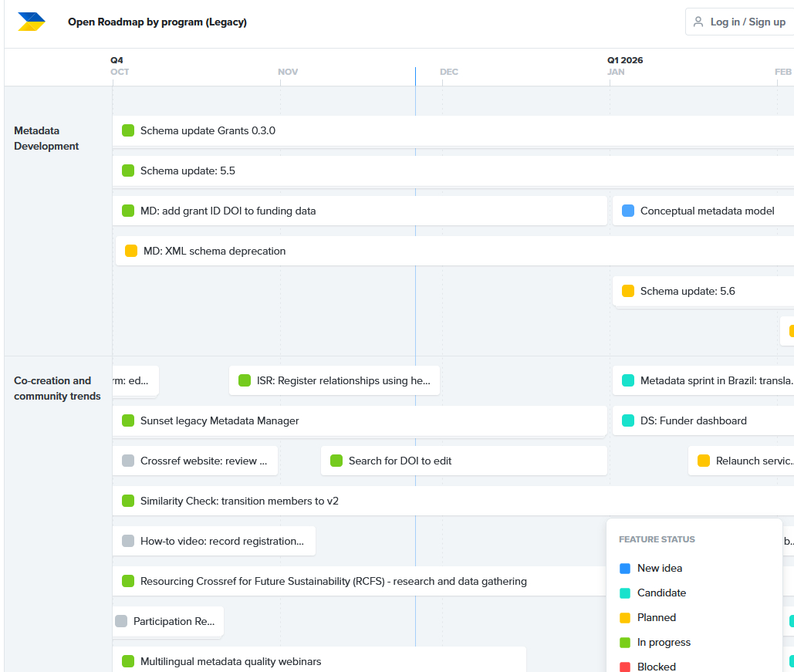Click the NOV month marker in the timeline
The width and height of the screenshot is (794, 672).
point(288,72)
